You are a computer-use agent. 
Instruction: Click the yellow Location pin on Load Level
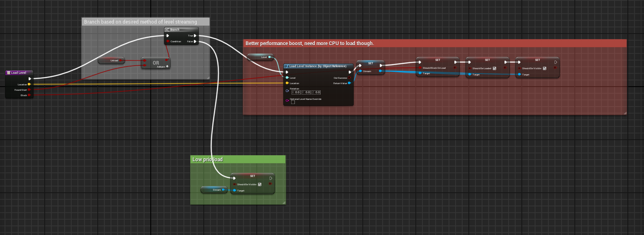tap(29, 84)
